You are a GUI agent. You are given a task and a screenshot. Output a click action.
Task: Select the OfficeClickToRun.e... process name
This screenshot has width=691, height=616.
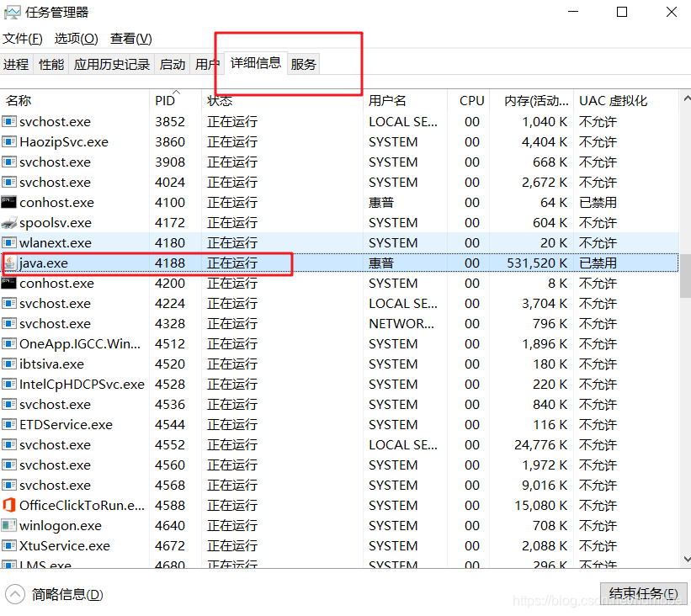click(x=82, y=506)
